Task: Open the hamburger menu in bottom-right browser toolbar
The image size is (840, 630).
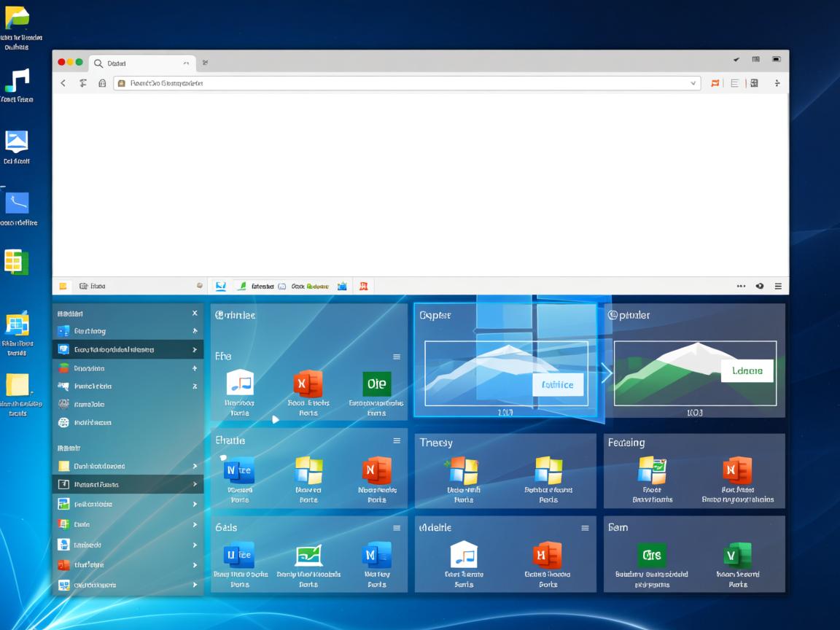Action: point(778,287)
